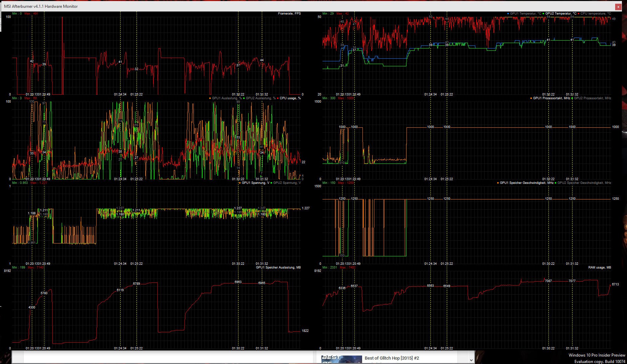Click the 'Min : 2331' RAM usage value
The height and width of the screenshot is (364, 627).
point(330,267)
